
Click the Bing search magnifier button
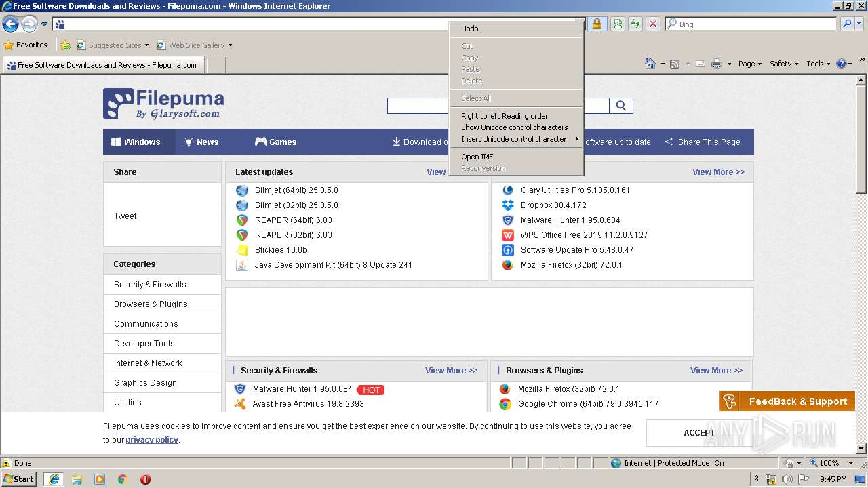[x=846, y=24]
